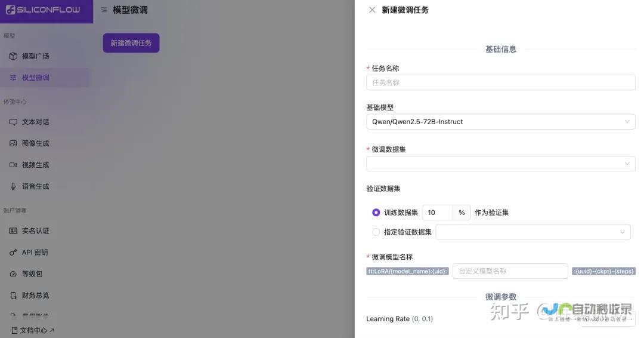644x338 pixels.
Task: Focus the 任务名称 input field
Action: (x=501, y=82)
